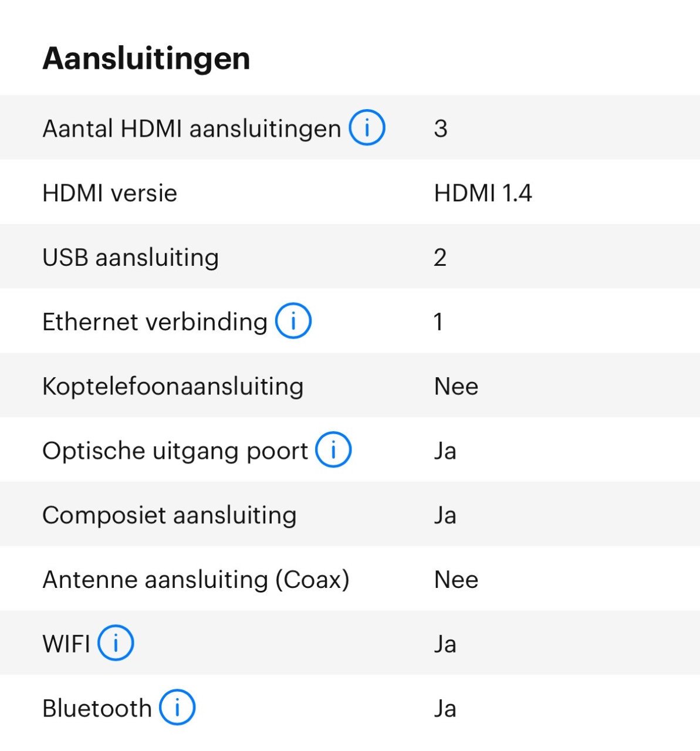Click info icon next to Ethernet verbinding

(x=293, y=321)
